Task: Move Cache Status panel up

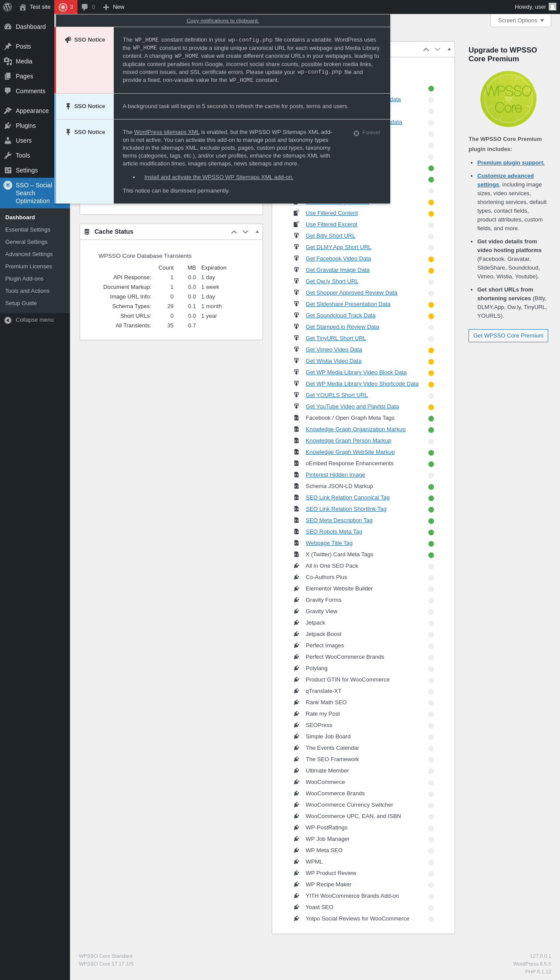Action: pyautogui.click(x=234, y=232)
